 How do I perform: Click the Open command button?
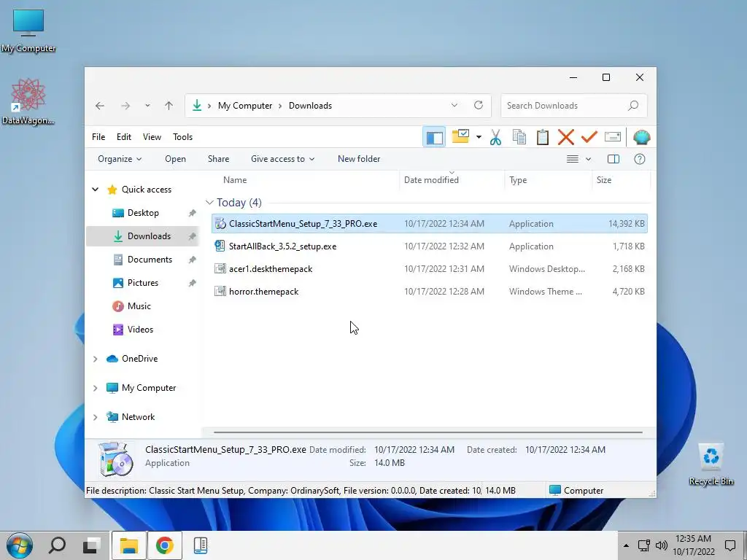[175, 159]
